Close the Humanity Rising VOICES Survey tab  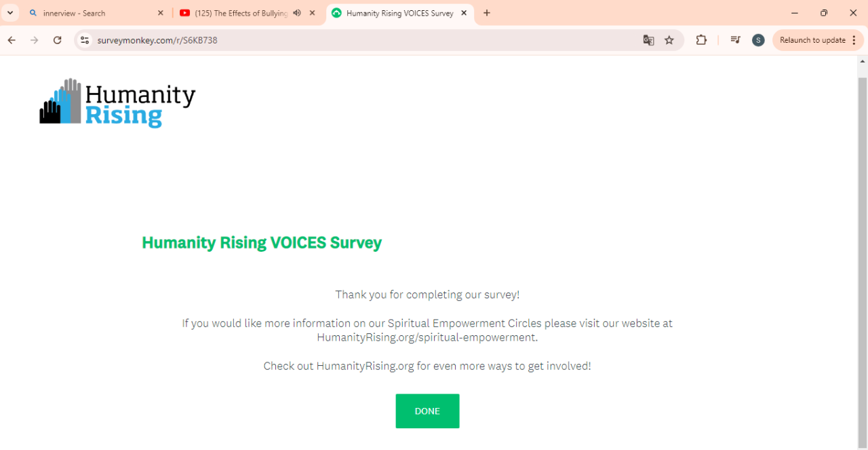464,13
